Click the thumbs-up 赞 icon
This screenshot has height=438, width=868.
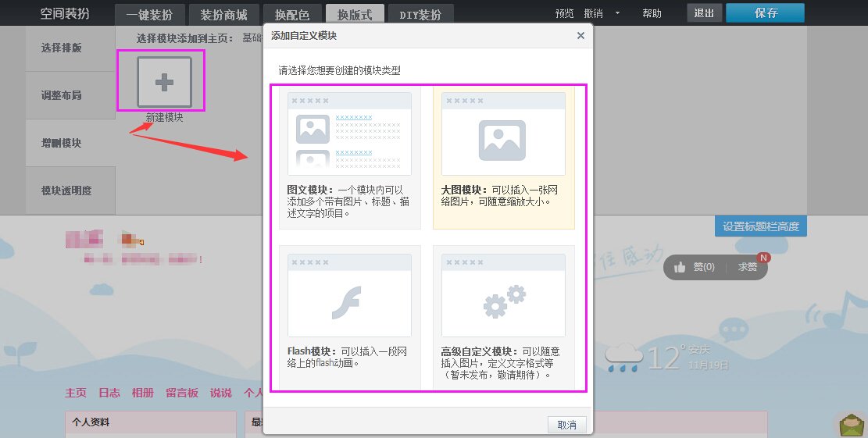pos(680,267)
